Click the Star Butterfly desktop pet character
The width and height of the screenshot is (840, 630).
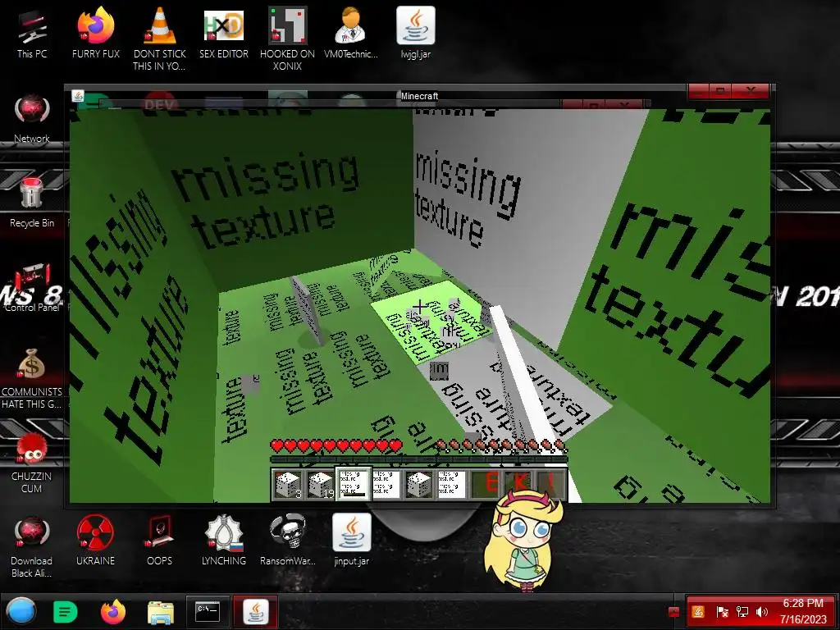(524, 541)
